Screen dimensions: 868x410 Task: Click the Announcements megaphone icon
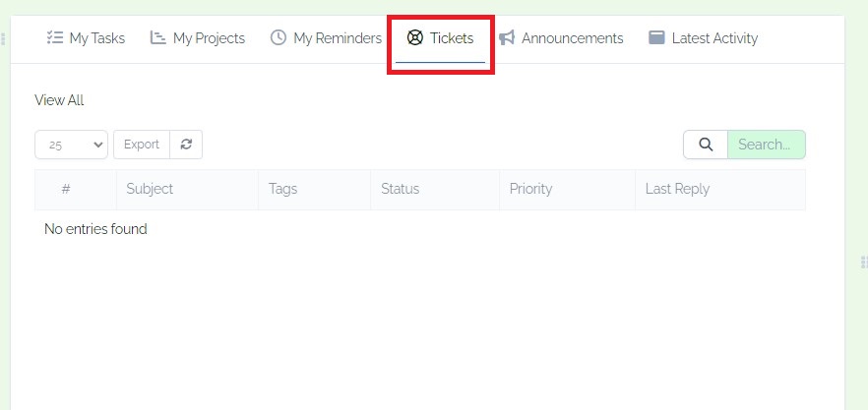[x=507, y=37]
